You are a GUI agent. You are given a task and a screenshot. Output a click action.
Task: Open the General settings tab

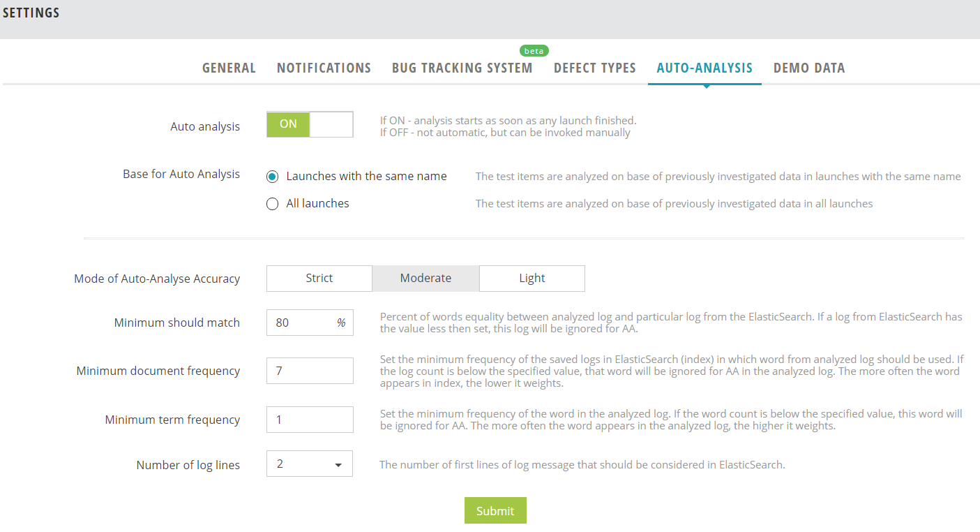(x=229, y=68)
